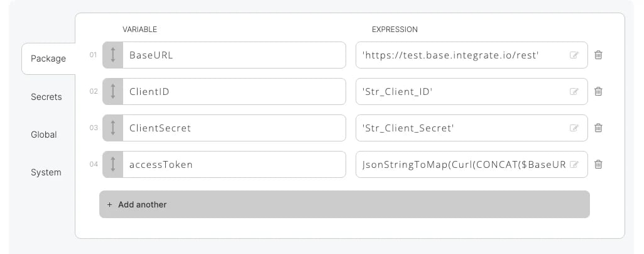
Task: Switch to the Secrets tab
Action: click(46, 97)
